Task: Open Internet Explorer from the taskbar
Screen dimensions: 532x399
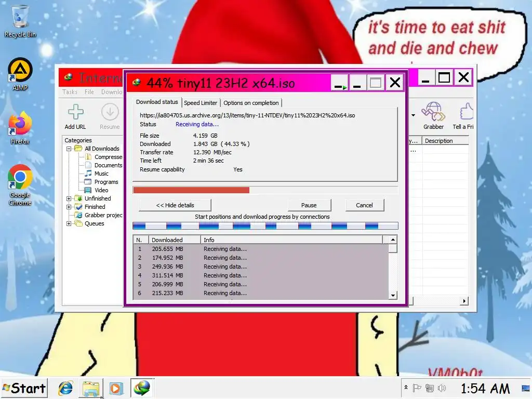Action: [65, 388]
